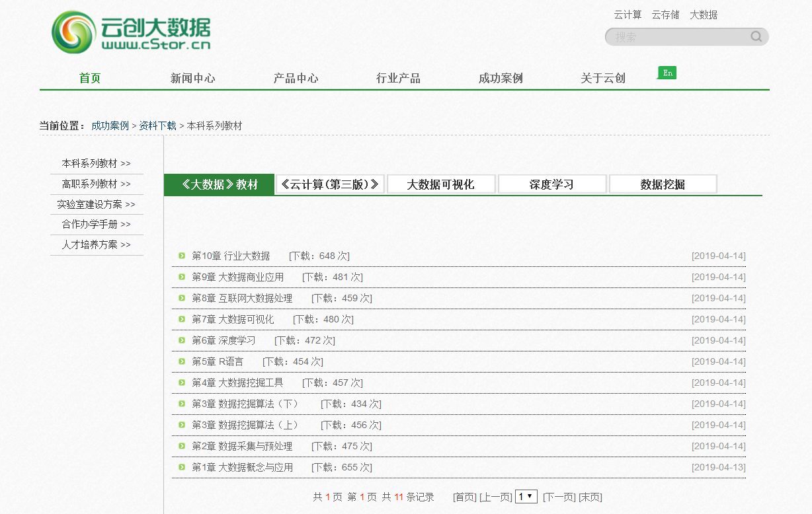Click the search magnifier icon

[x=756, y=37]
